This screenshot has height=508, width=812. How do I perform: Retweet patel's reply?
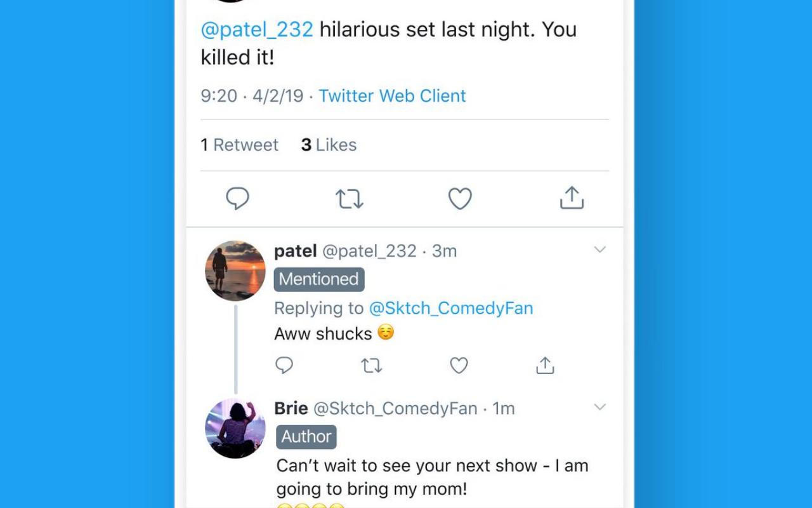coord(372,365)
